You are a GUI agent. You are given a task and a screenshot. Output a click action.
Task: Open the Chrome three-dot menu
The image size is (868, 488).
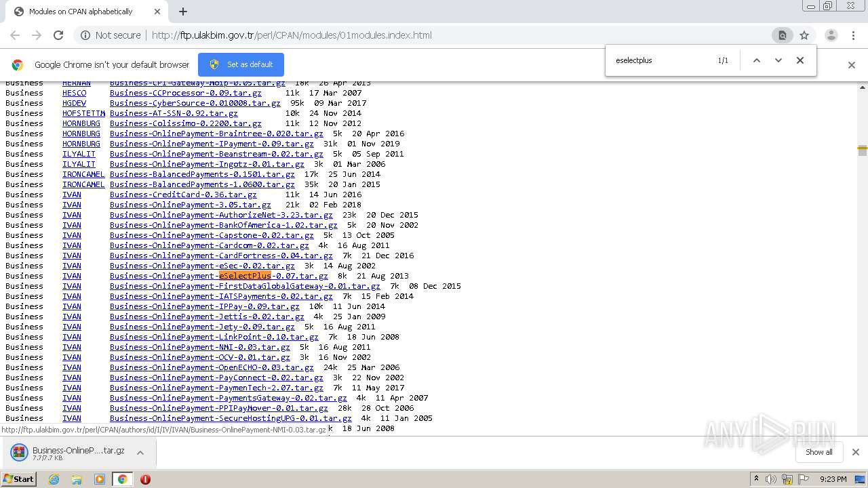click(x=853, y=35)
